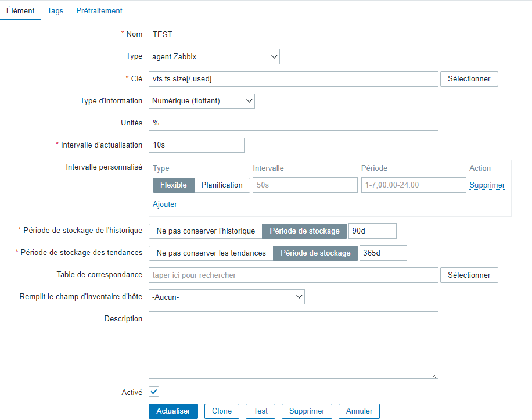Click into the Nom input field

tap(293, 34)
